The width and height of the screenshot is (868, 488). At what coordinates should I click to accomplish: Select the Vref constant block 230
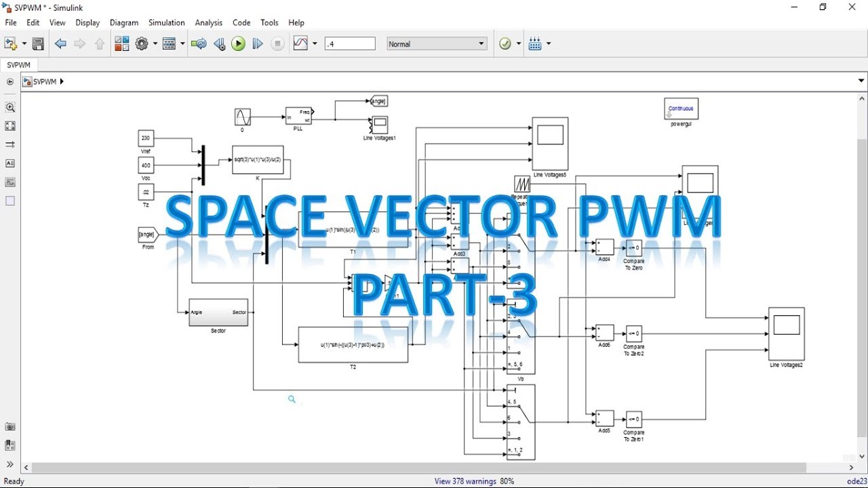146,138
